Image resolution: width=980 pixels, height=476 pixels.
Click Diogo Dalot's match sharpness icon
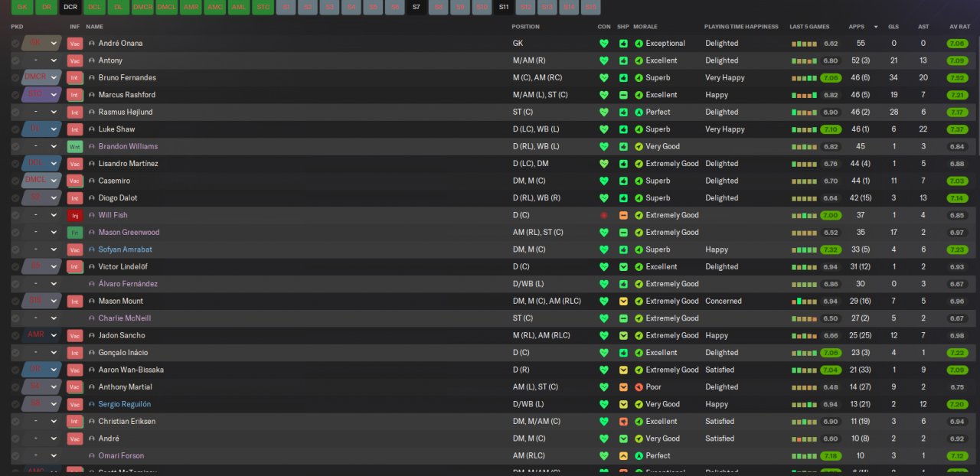(x=623, y=198)
